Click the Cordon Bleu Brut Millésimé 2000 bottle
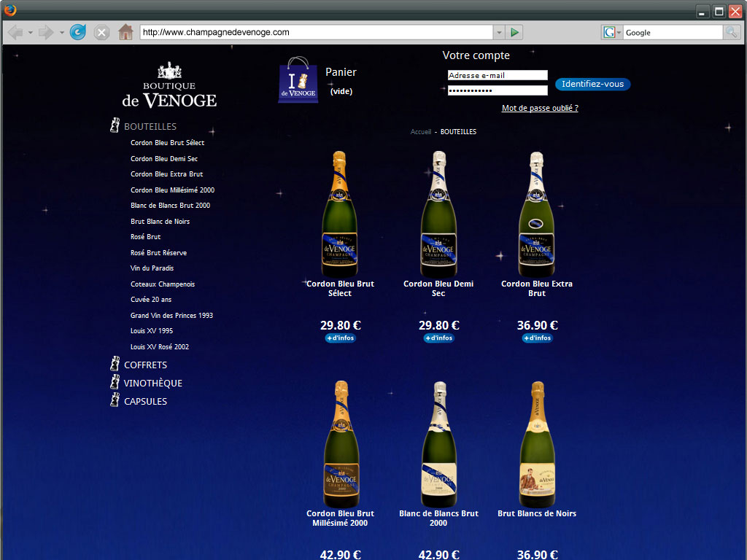Viewport: 747px width, 560px height. [x=341, y=444]
